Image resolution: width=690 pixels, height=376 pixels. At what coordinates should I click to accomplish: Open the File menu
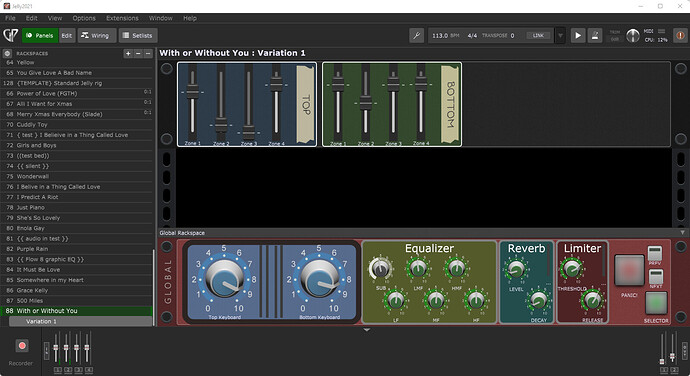point(10,18)
